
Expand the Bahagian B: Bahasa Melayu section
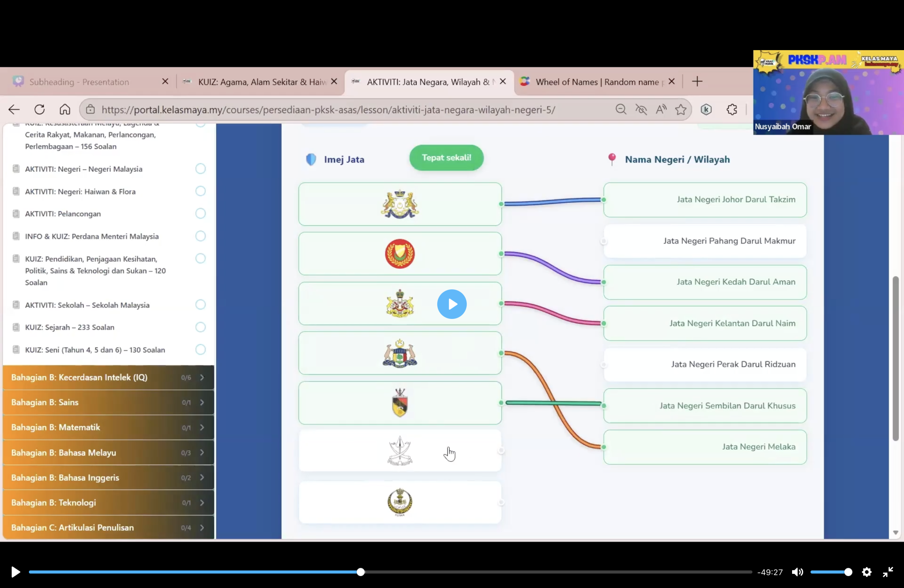pos(108,453)
